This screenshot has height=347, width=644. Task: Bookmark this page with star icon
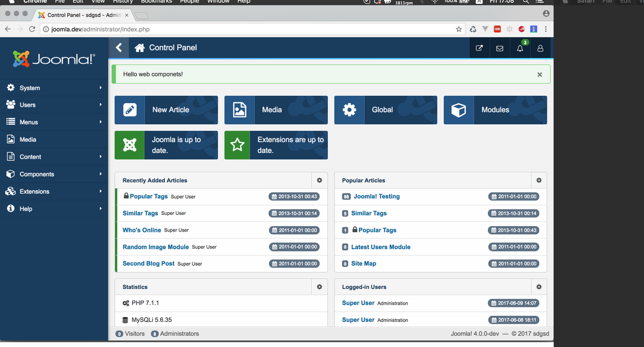pos(459,29)
